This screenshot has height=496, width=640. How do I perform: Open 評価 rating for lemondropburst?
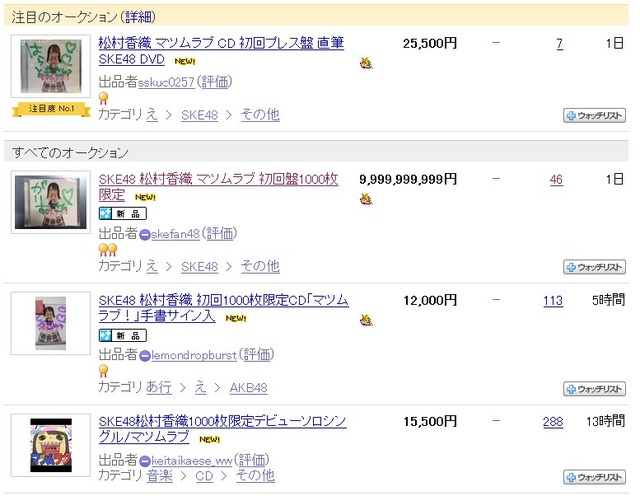coord(257,355)
